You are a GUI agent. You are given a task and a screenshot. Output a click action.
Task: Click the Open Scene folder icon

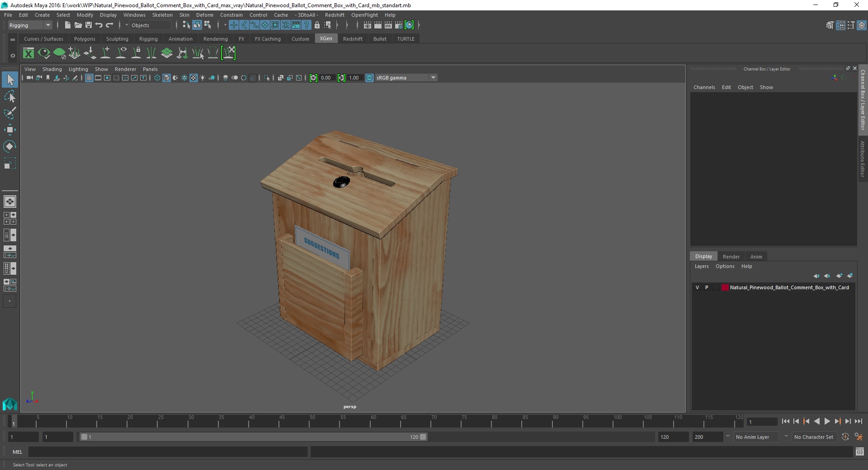point(78,25)
